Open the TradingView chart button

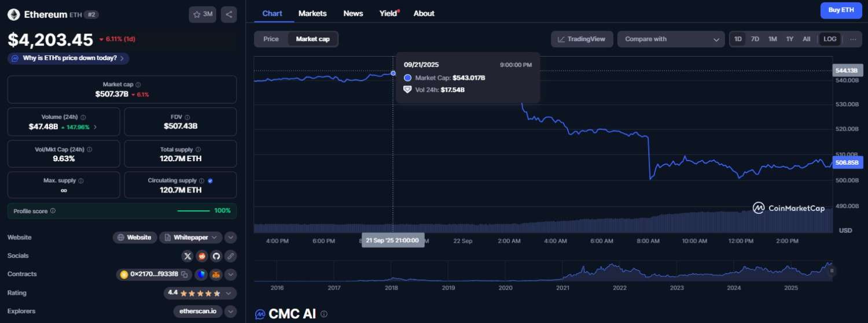coord(582,39)
